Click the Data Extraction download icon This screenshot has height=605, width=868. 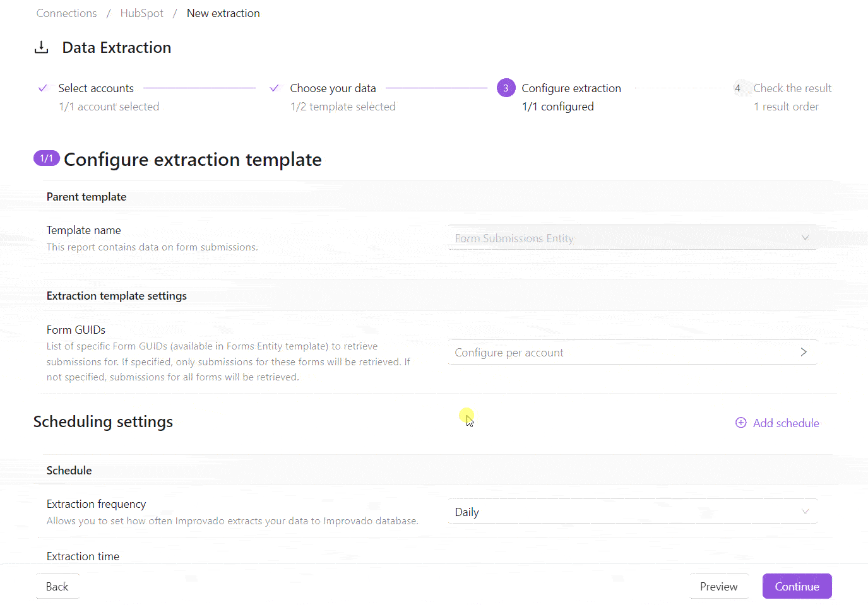[x=41, y=47]
